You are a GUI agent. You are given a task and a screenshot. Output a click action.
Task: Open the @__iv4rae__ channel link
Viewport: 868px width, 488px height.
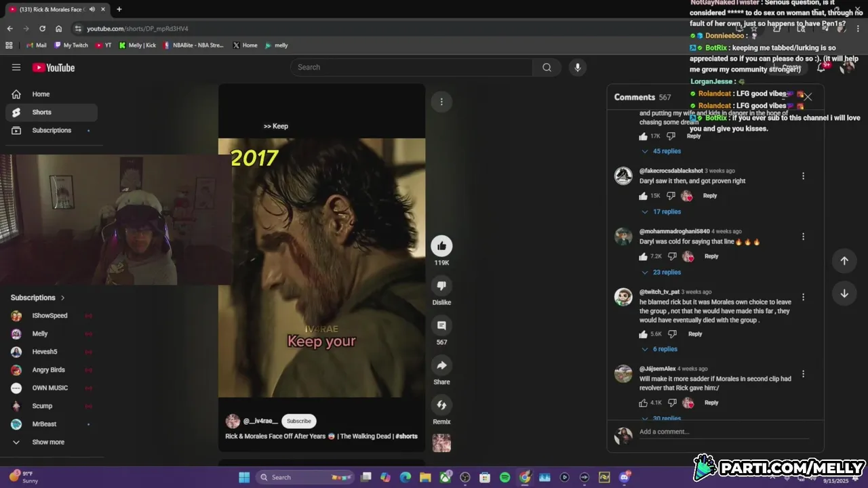[260, 421]
